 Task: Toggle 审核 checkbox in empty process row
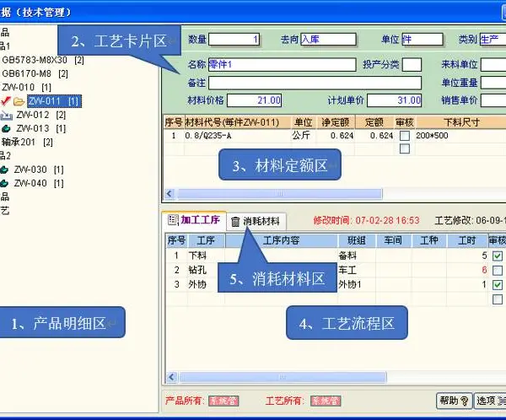click(498, 299)
